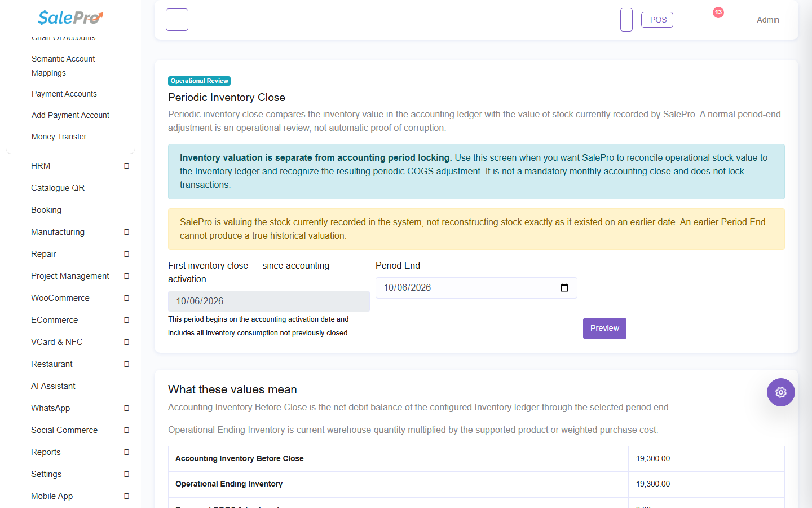
Task: Open Catalogue QR page
Action: click(x=58, y=188)
